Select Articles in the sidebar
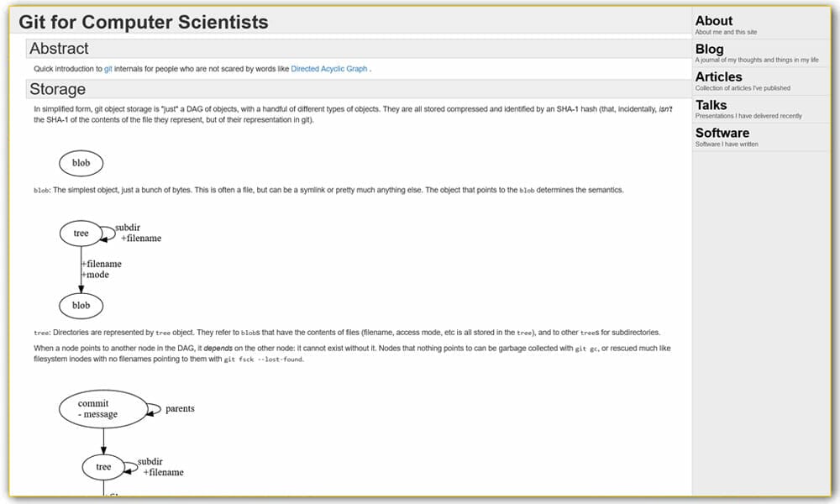The width and height of the screenshot is (840, 504). tap(718, 77)
